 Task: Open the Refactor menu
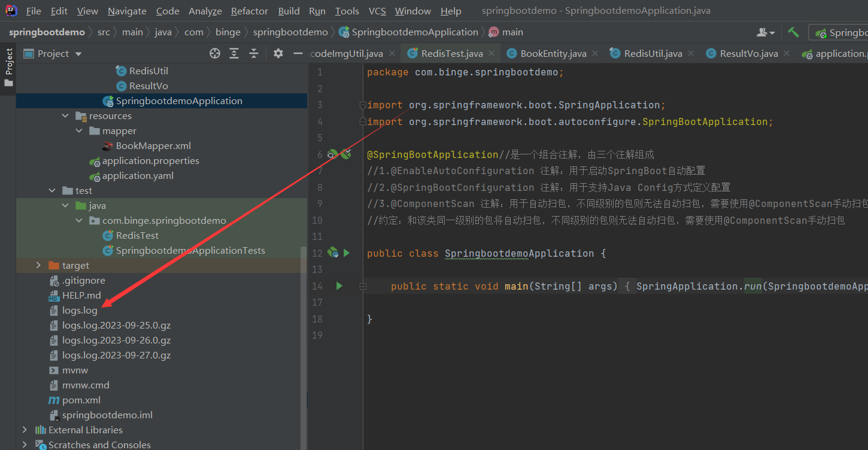pyautogui.click(x=250, y=11)
